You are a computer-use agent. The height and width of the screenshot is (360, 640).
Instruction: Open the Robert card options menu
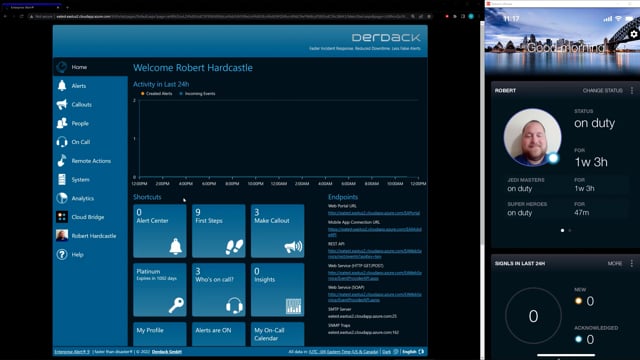(x=632, y=91)
